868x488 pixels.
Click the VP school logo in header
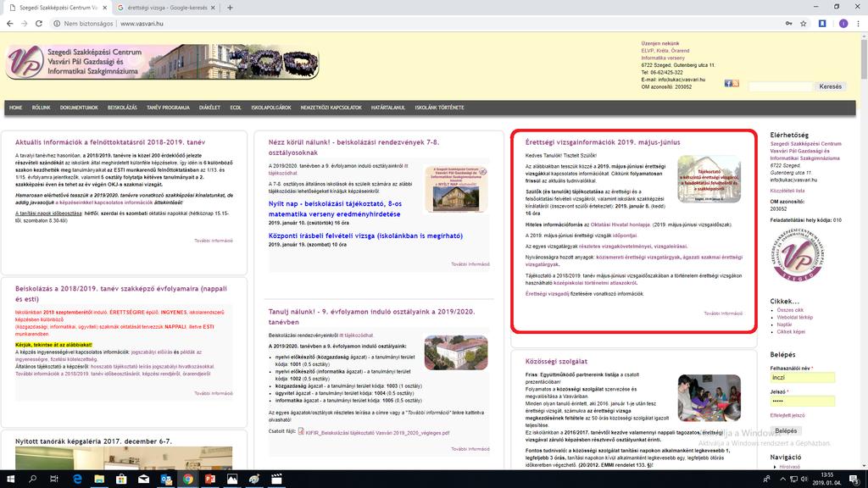tap(25, 61)
